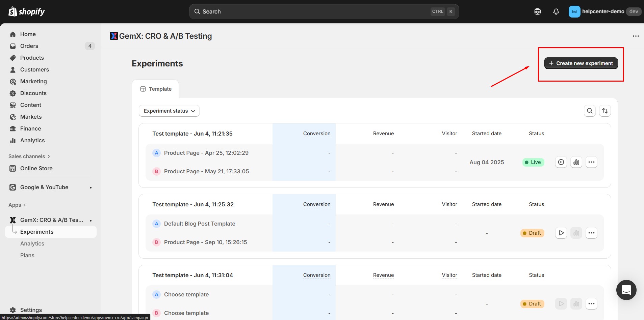Start the Jun 4, 11:25:32 draft experiment

coord(561,233)
